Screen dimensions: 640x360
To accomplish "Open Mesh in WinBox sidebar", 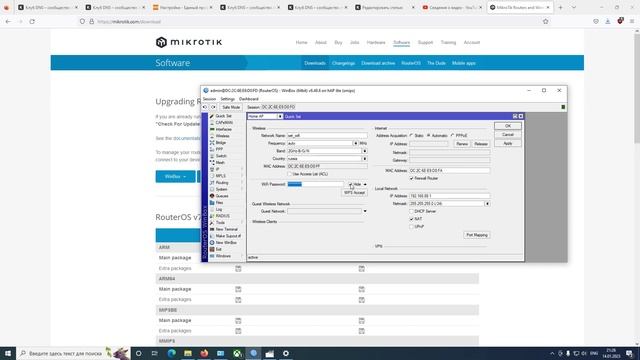I will (220, 162).
